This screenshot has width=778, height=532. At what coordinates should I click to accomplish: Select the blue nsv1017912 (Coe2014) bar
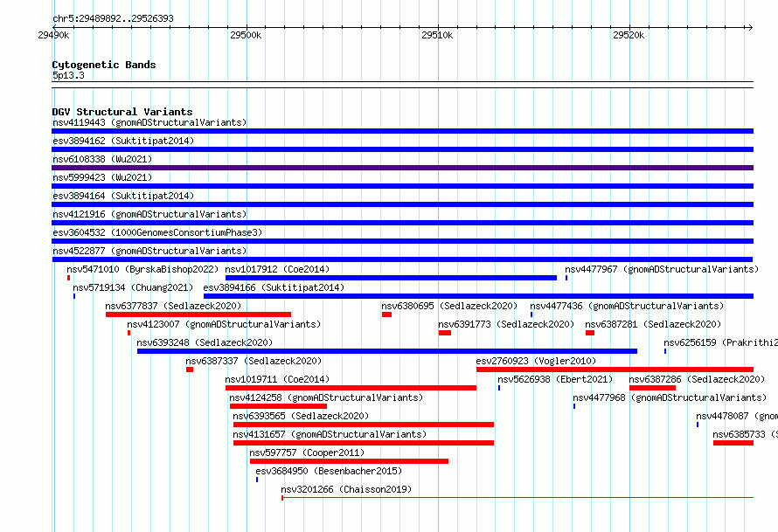coord(391,278)
